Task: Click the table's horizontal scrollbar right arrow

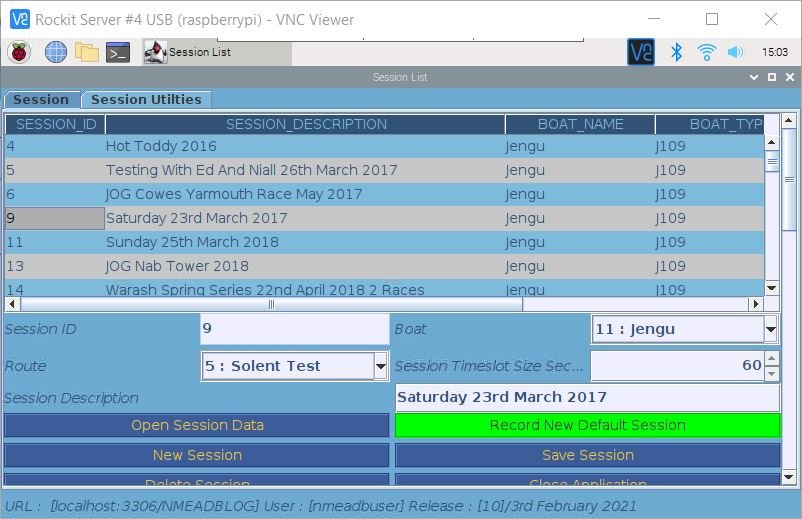Action: [756, 304]
